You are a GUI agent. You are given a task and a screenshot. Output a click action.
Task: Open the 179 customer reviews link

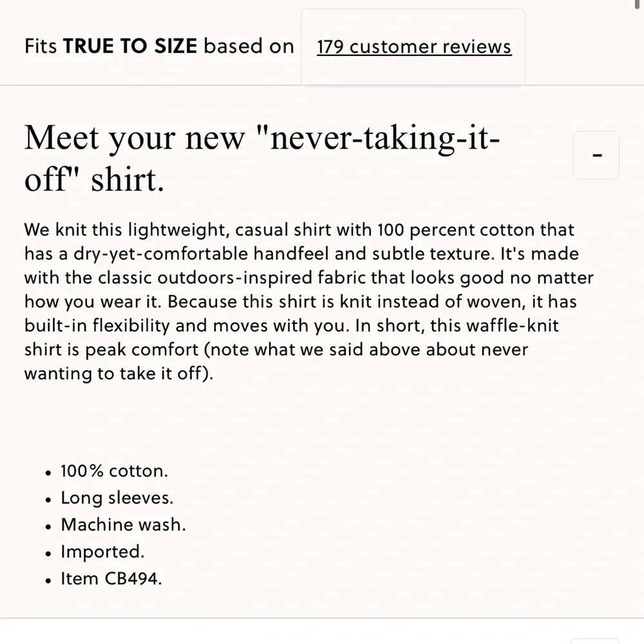(414, 46)
